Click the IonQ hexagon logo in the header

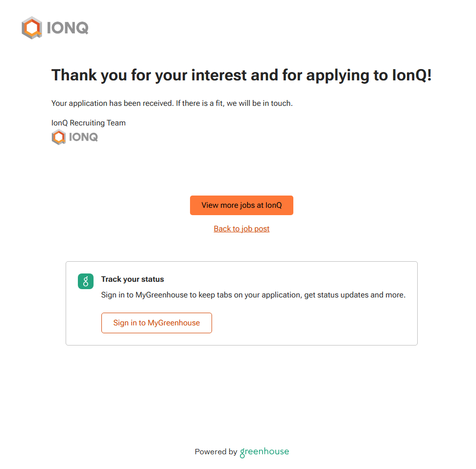pyautogui.click(x=31, y=28)
